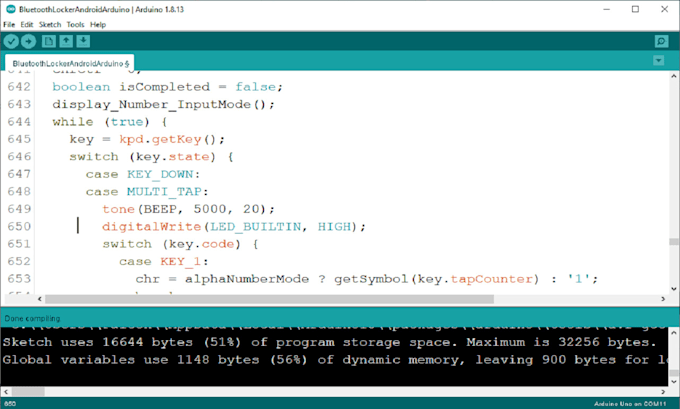Open the Serial Monitor magnifier icon

(x=661, y=41)
